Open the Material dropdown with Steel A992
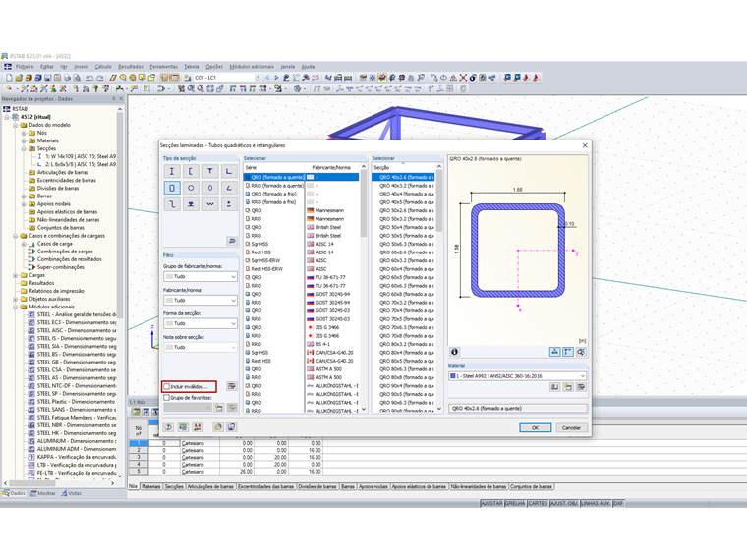The image size is (747, 560). [517, 376]
